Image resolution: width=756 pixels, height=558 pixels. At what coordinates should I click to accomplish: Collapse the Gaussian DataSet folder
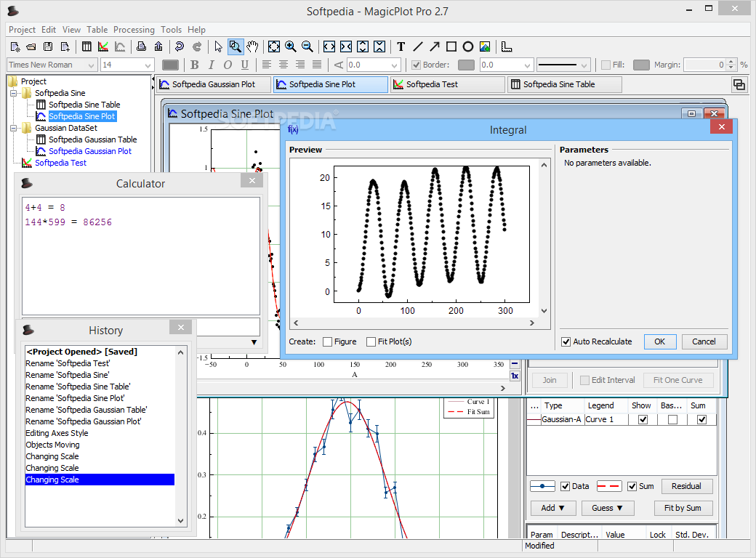pos(14,128)
